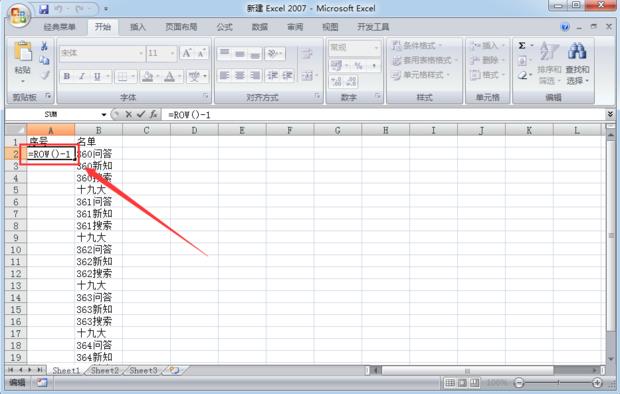Open Cell Styles dropdown

tap(421, 75)
